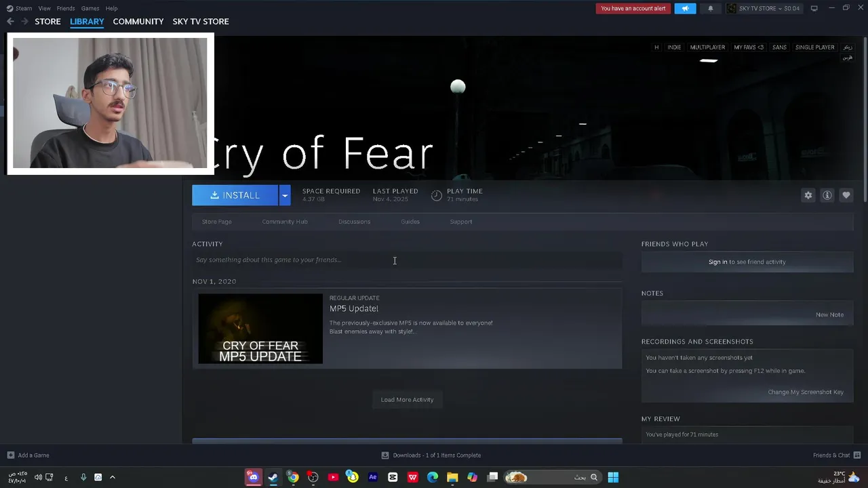The height and width of the screenshot is (488, 868).
Task: Select the MULTIPLAYER collection tag
Action: (x=707, y=47)
